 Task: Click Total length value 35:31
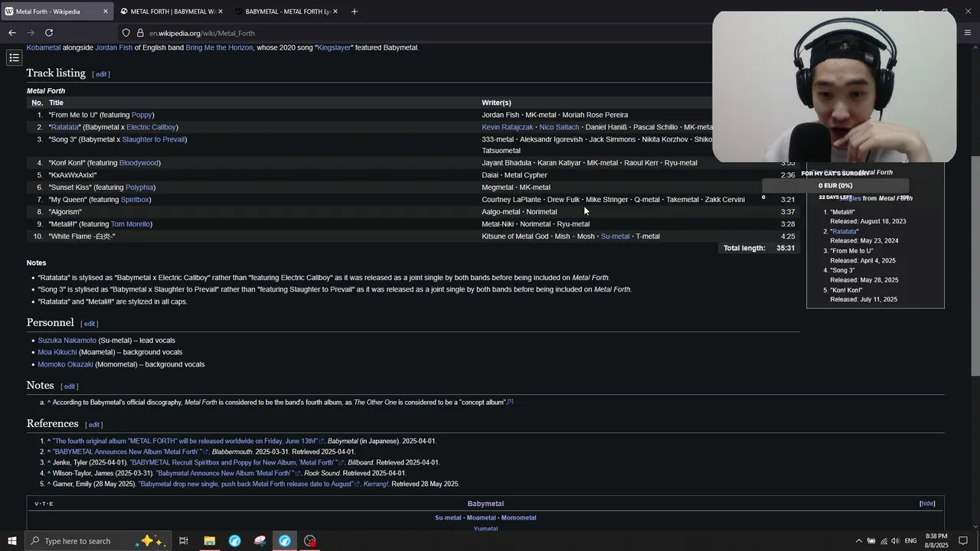point(786,248)
